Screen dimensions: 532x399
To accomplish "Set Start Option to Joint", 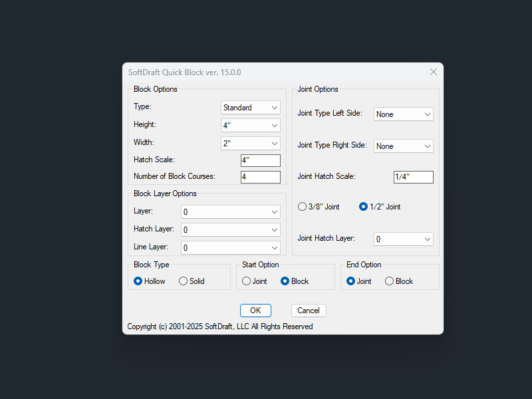I will point(245,281).
